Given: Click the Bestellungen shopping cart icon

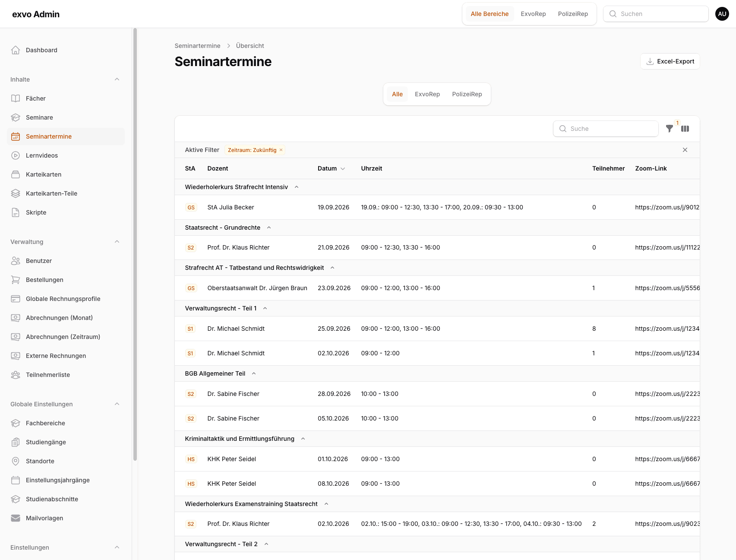Looking at the screenshot, I should [x=16, y=280].
